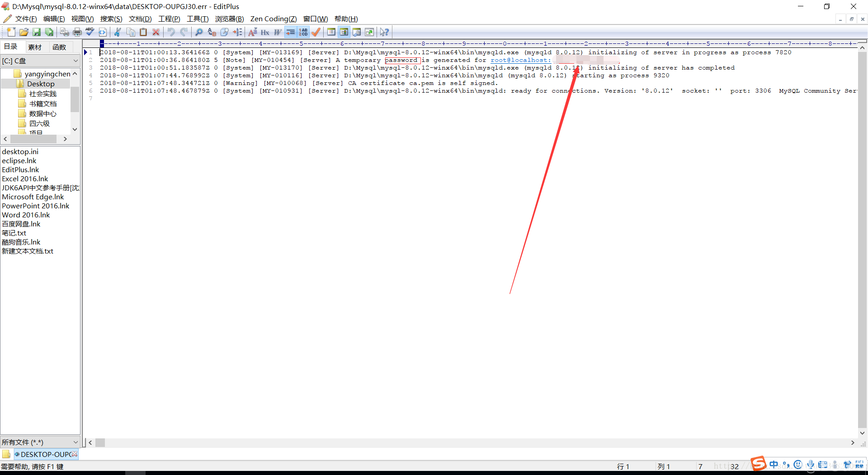
Task: Open the Set Font icon
Action: 253,32
